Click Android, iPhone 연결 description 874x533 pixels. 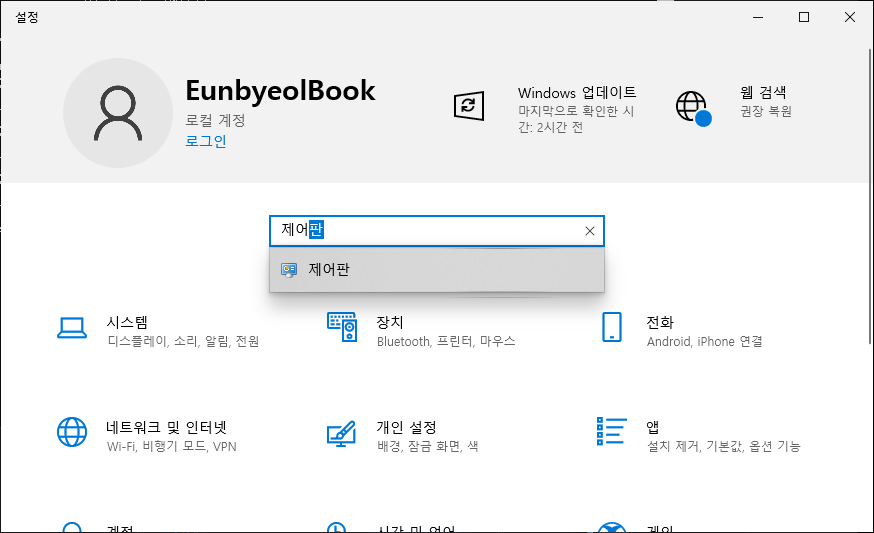[x=705, y=341]
